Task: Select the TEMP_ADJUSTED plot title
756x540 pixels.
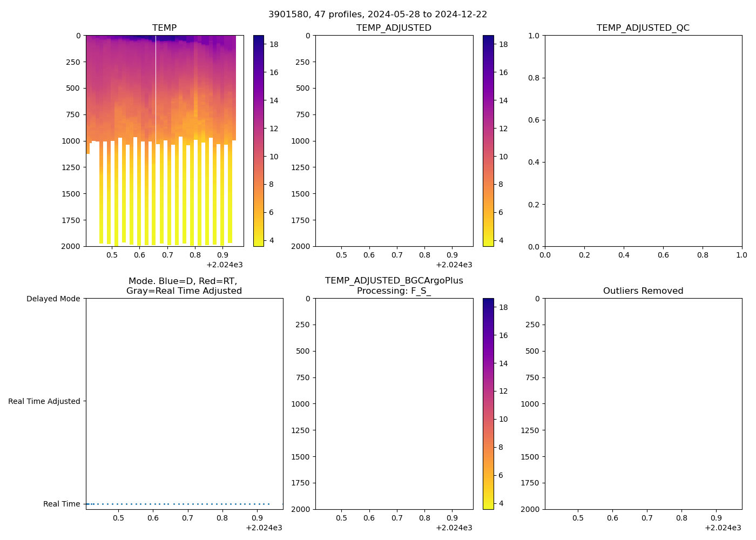Action: tap(394, 28)
